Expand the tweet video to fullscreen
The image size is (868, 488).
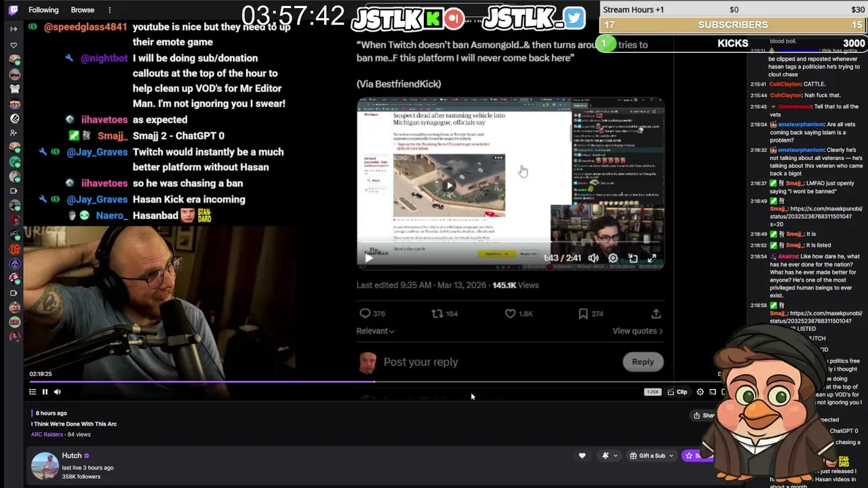[652, 258]
